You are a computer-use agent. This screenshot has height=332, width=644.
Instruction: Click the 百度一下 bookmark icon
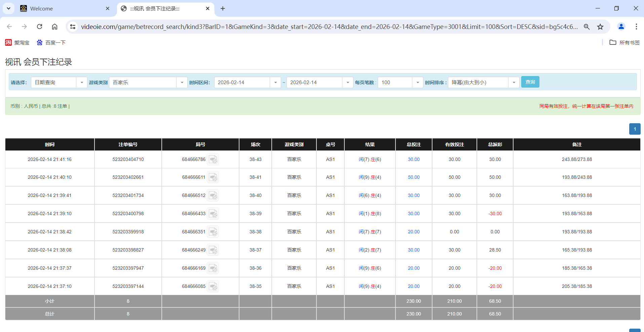click(x=39, y=42)
